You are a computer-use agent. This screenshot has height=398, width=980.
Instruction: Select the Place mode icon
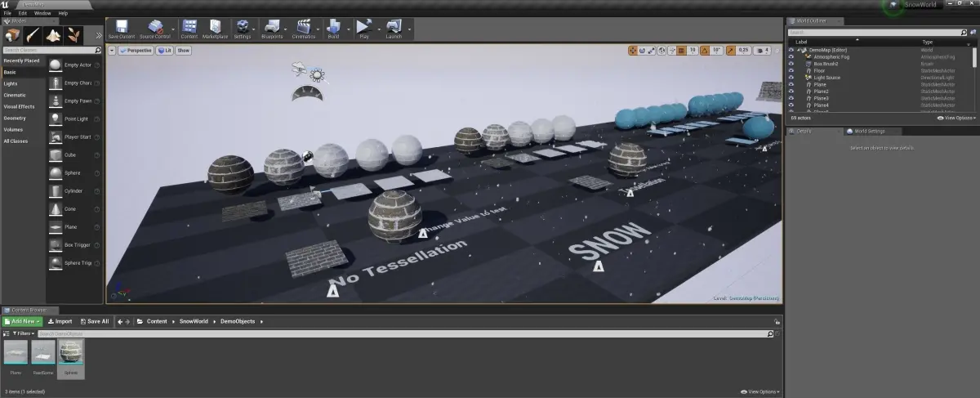pos(12,35)
